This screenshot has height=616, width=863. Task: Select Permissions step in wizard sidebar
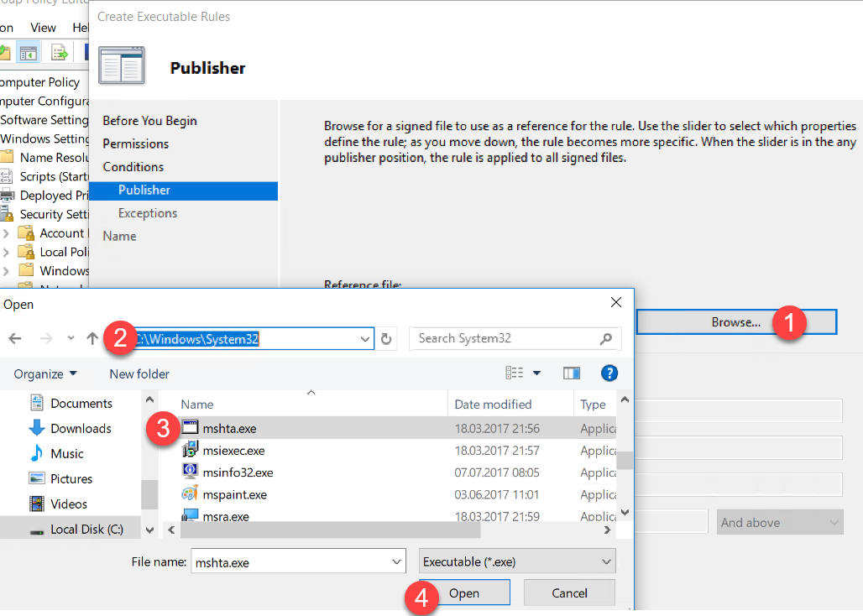135,144
